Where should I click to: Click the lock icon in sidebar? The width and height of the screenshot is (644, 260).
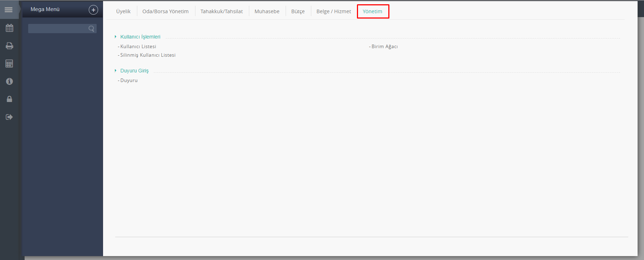coord(9,99)
